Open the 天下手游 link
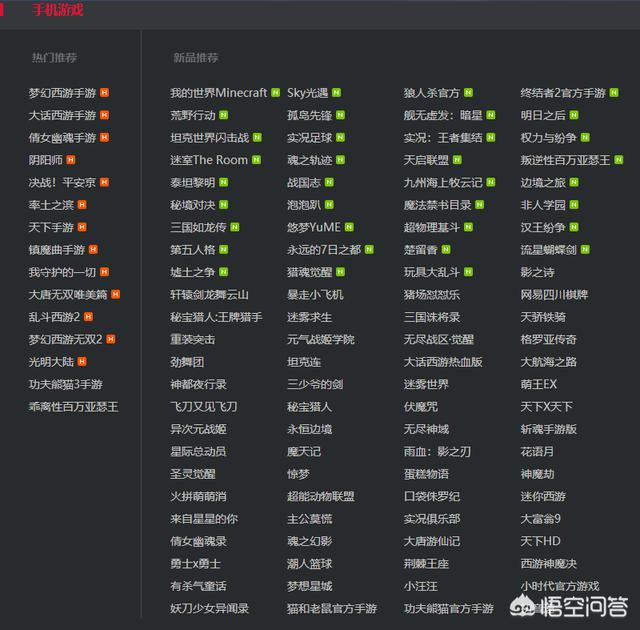This screenshot has height=630, width=640. [51, 227]
